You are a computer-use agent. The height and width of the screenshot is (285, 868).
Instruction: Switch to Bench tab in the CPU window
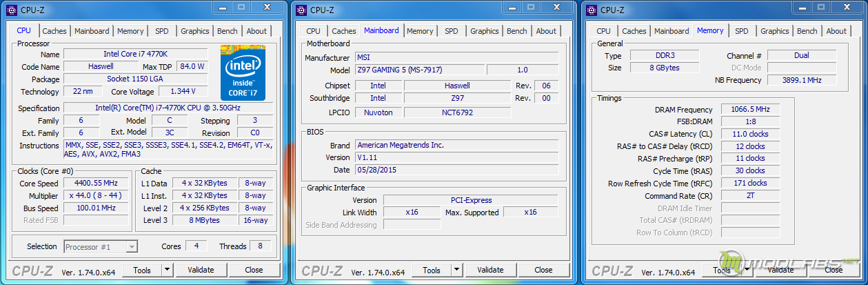228,31
